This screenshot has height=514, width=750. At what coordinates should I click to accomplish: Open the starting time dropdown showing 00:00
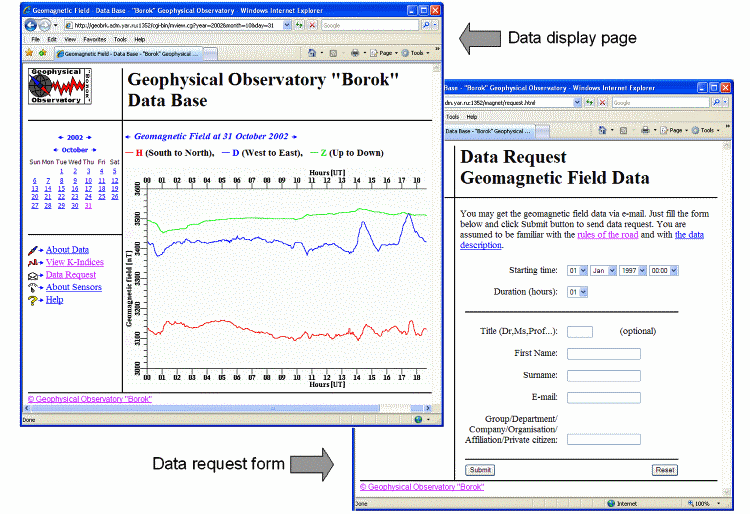point(663,271)
